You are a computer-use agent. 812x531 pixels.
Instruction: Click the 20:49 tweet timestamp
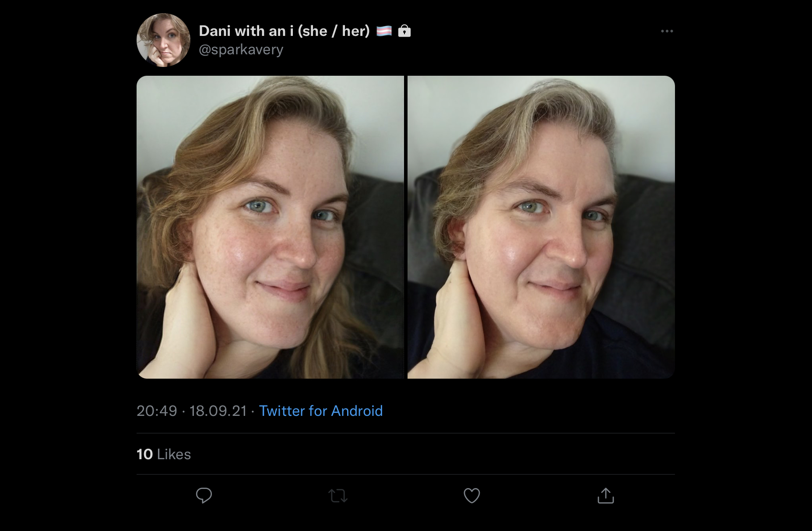[x=157, y=411]
